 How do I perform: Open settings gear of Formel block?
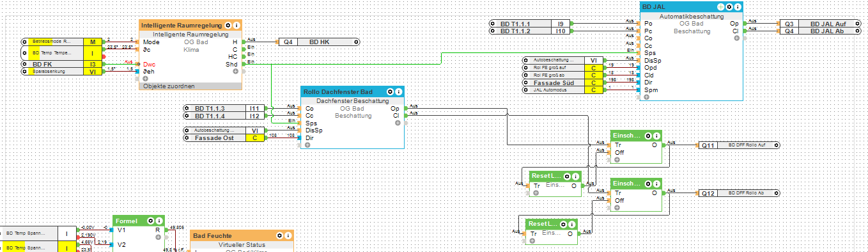click(150, 221)
